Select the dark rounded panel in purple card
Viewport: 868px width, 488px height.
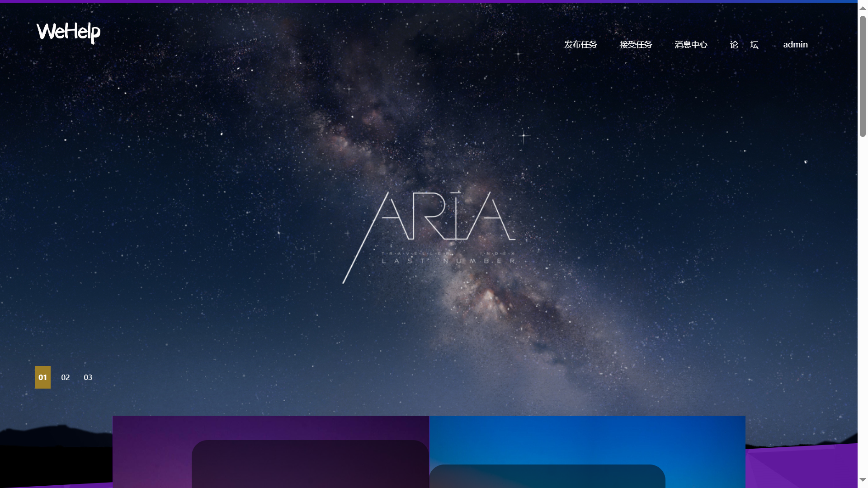310,464
